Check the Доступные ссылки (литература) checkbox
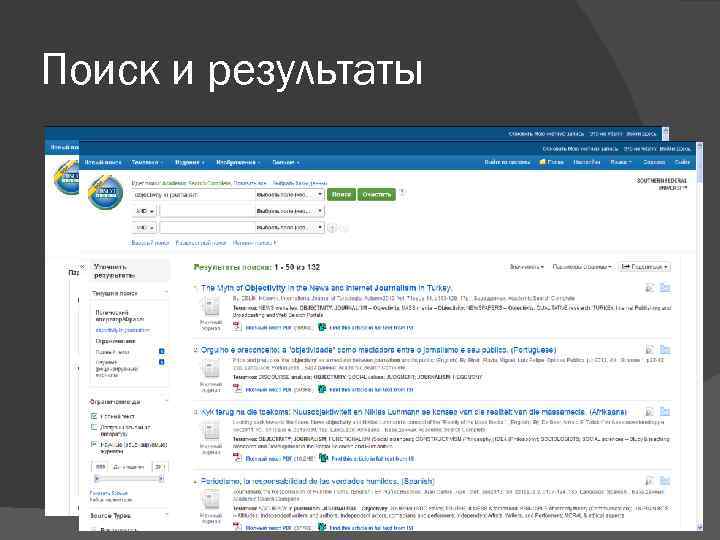Screen dimensions: 720x540 (94, 428)
